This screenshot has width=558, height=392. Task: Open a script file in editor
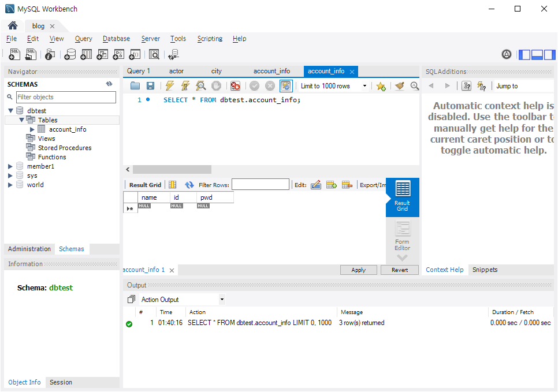(x=135, y=85)
